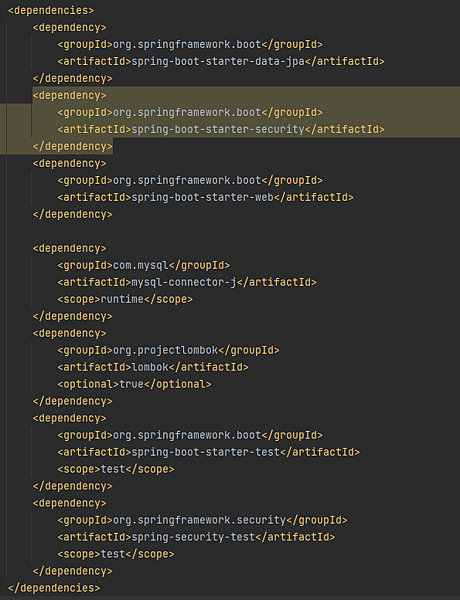Click the opening <dependencies> tag
Viewport: 460px width, 600px height.
tap(51, 10)
